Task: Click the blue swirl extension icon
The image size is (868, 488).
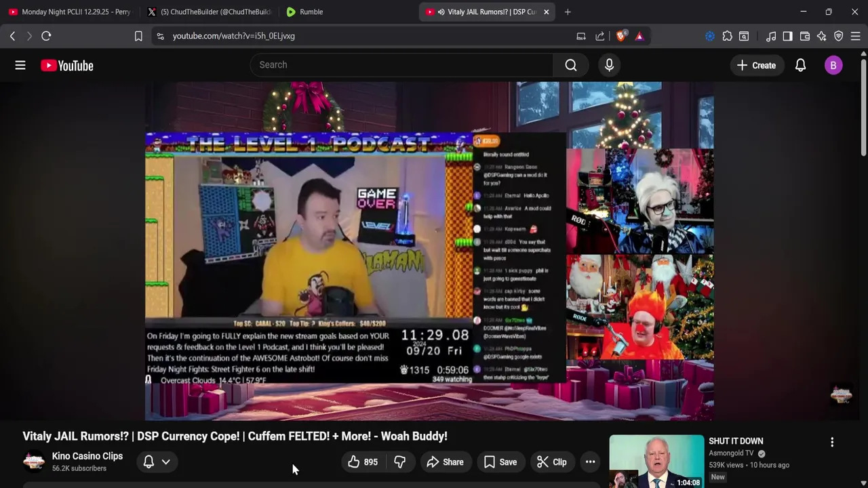Action: [710, 36]
